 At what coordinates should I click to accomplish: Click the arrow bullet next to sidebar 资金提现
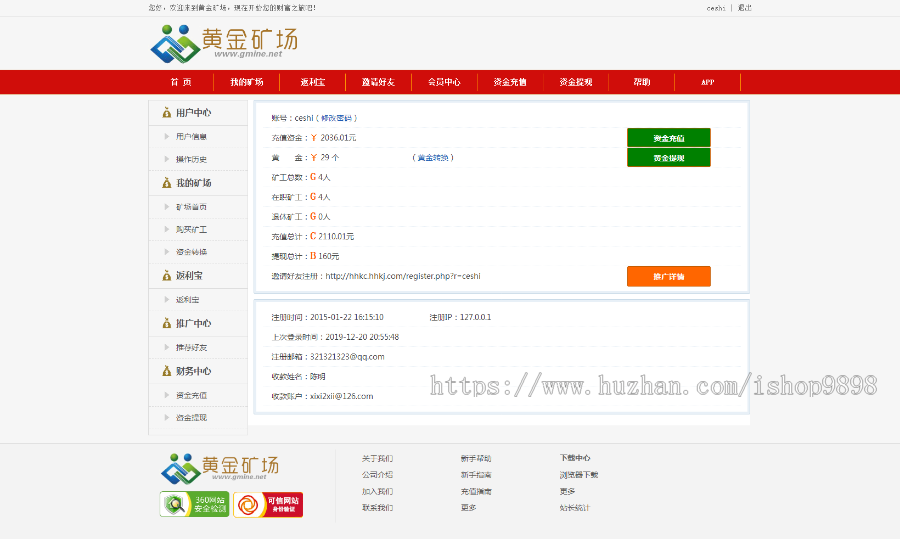pos(166,417)
